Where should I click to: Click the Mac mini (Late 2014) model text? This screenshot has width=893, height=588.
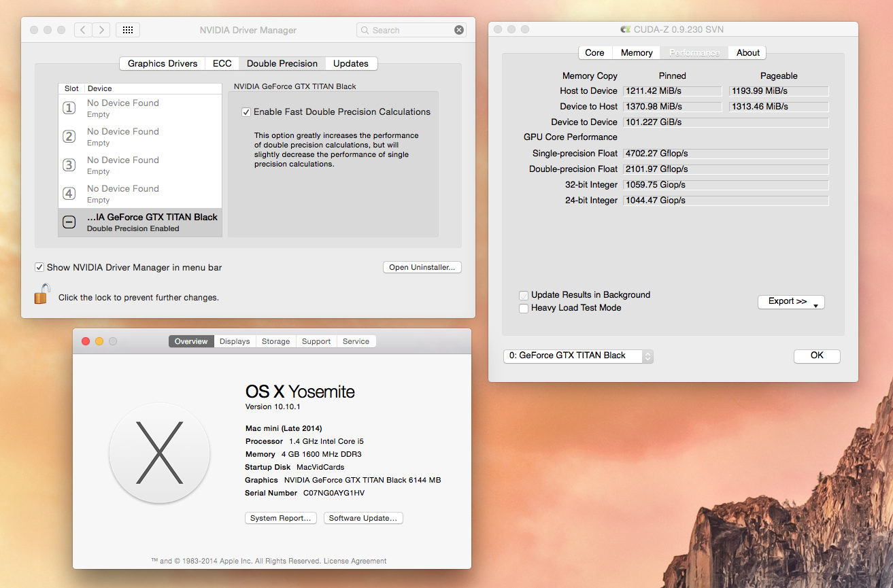click(x=284, y=428)
